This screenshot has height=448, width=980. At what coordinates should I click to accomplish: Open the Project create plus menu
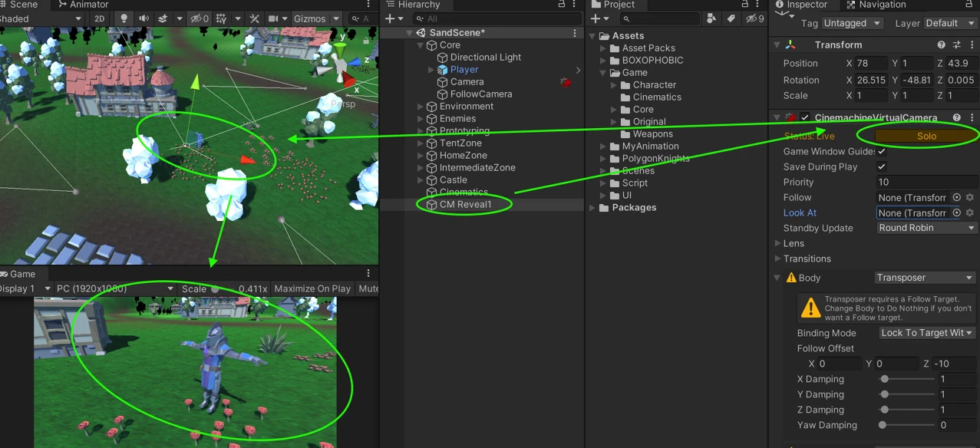(600, 18)
